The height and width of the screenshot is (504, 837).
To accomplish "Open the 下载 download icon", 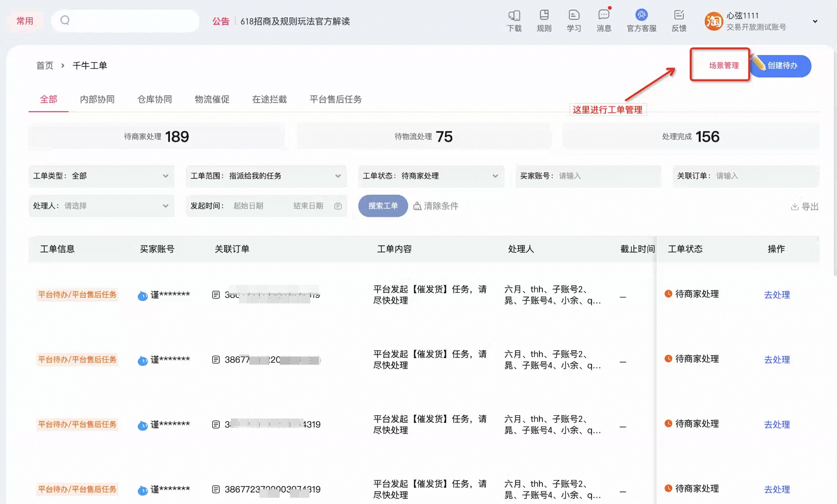I will (x=514, y=15).
